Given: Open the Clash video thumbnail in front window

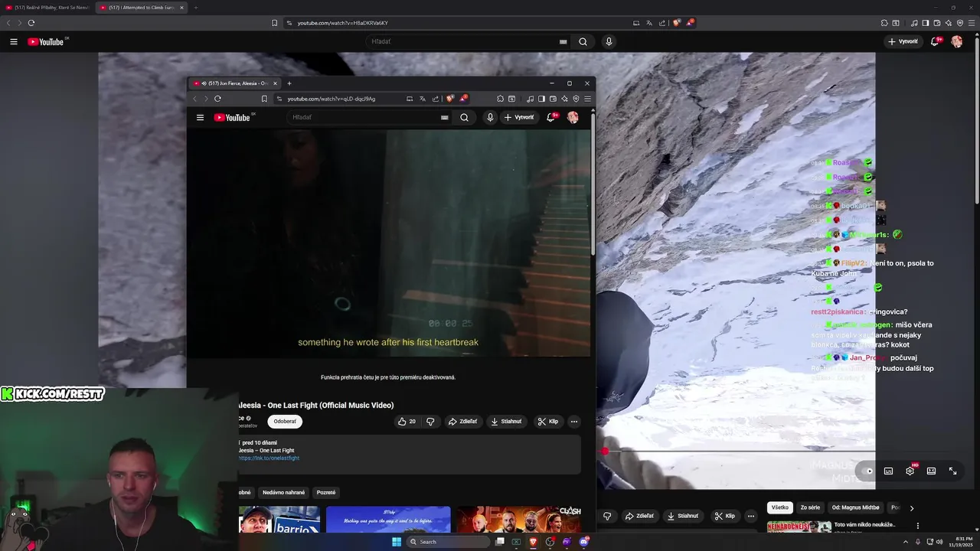Looking at the screenshot, I should click(x=519, y=520).
